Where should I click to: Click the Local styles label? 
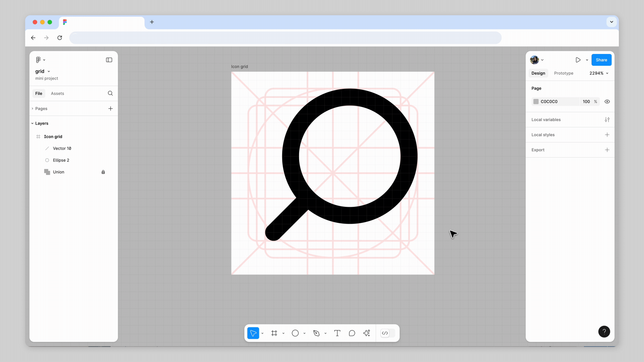coord(543,135)
